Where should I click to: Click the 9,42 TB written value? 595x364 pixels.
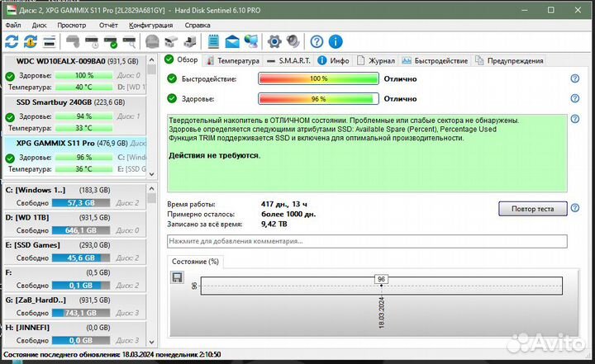coord(274,224)
